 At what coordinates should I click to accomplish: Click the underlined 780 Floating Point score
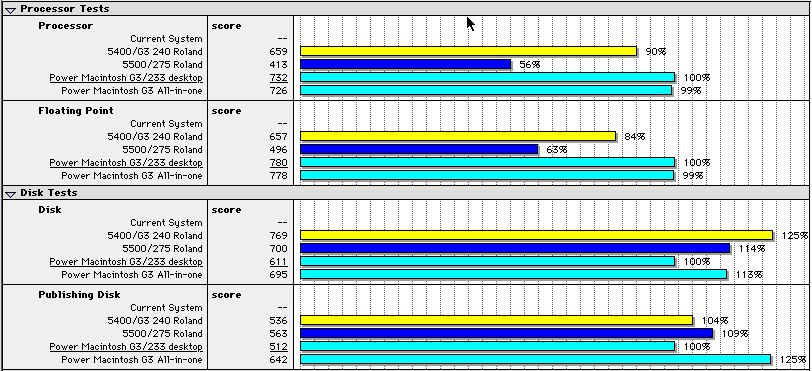coord(279,163)
